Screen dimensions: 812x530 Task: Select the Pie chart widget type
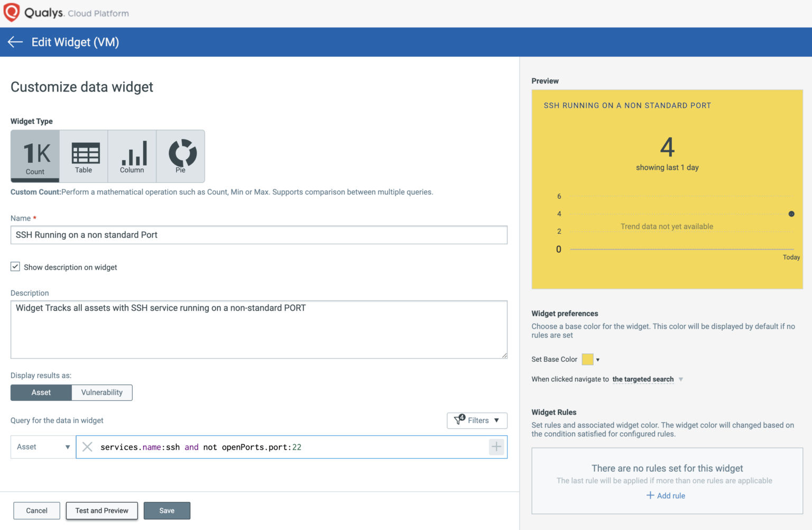tap(180, 156)
